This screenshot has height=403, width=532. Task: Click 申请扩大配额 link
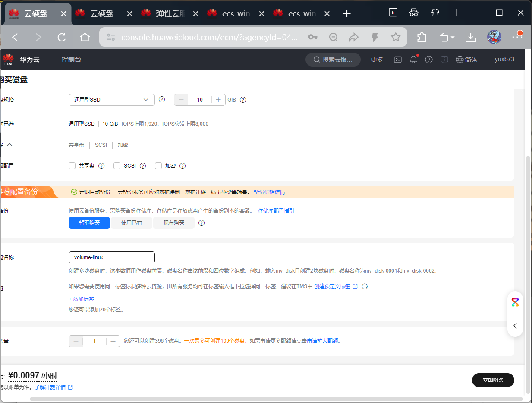coord(322,341)
